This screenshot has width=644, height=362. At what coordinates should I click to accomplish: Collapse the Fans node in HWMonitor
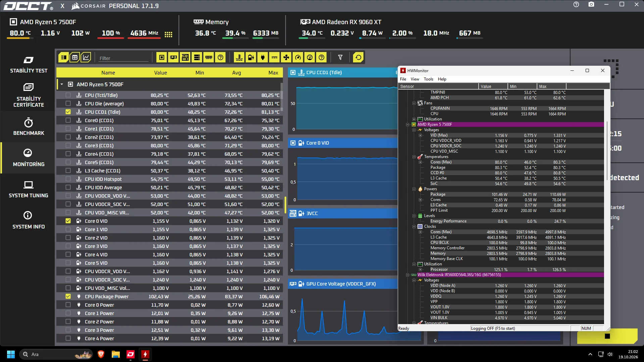point(414,103)
